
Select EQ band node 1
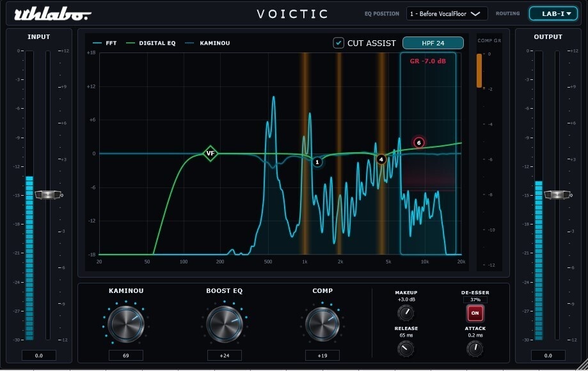(x=317, y=162)
